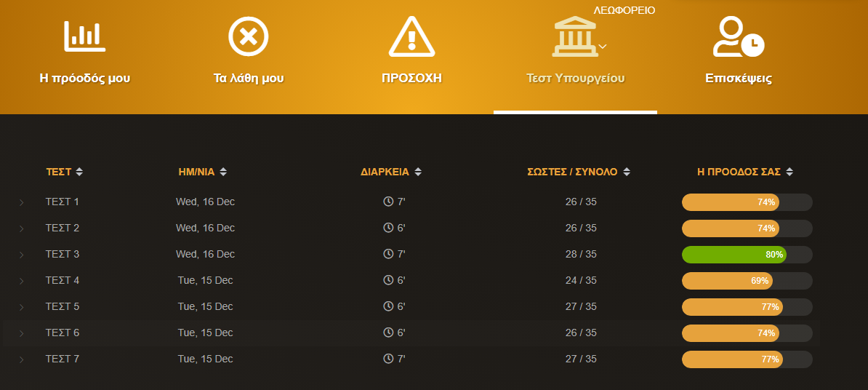Sort by ΗΜ/ΝΙΑ column header
The width and height of the screenshot is (868, 390).
coord(198,172)
